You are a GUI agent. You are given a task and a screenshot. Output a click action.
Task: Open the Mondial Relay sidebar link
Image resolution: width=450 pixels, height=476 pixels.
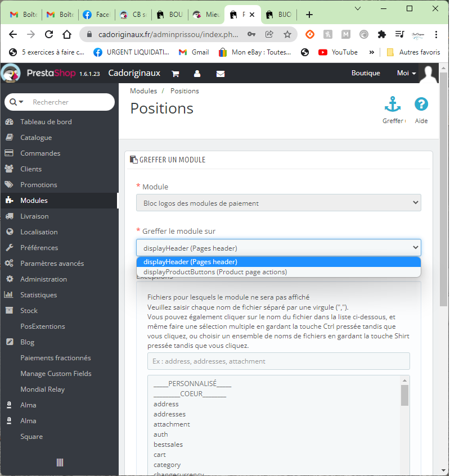43,389
